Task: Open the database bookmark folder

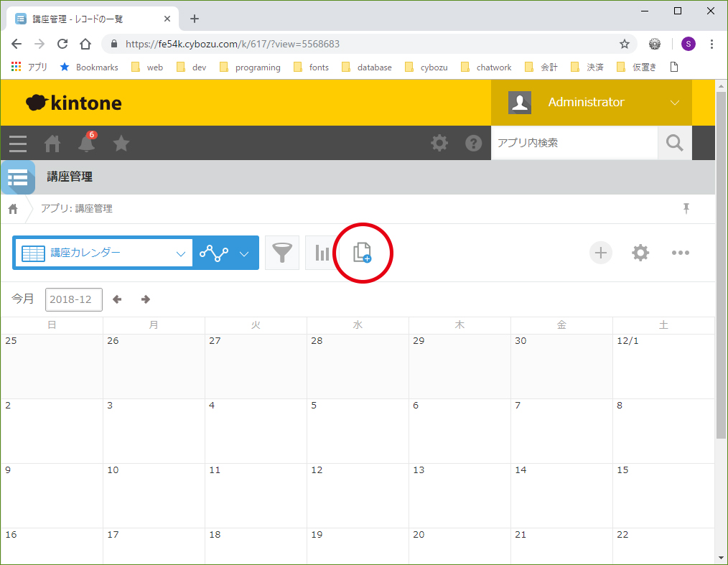Action: click(x=366, y=67)
